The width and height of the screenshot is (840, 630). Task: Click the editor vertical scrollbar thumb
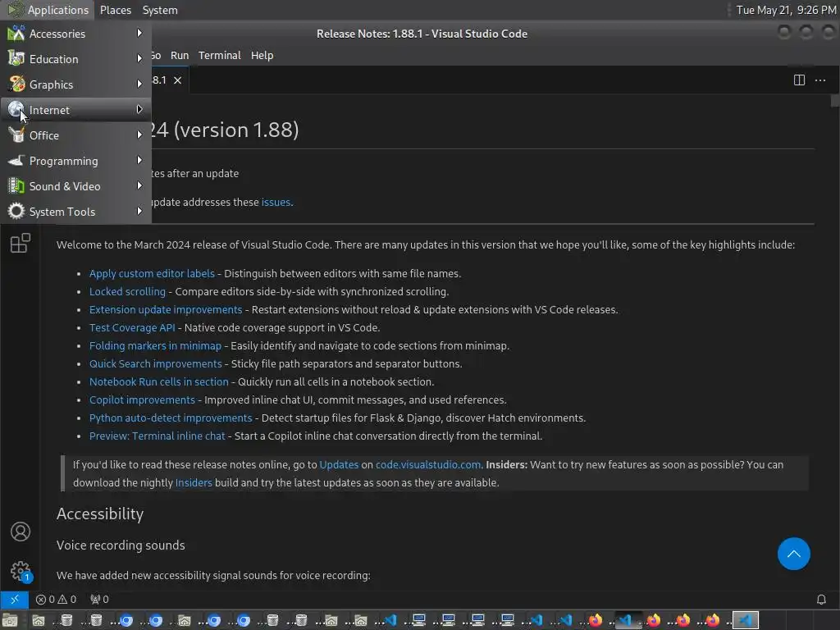pyautogui.click(x=834, y=100)
